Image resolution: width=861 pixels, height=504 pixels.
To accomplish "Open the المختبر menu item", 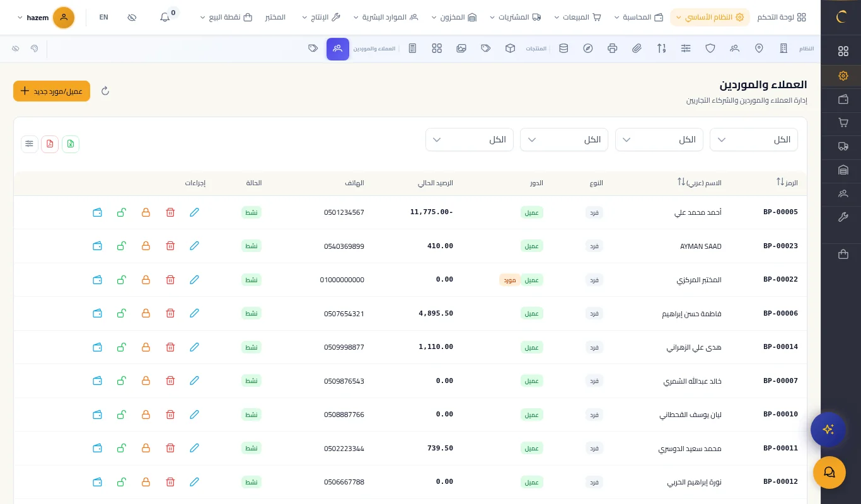I will click(x=275, y=17).
